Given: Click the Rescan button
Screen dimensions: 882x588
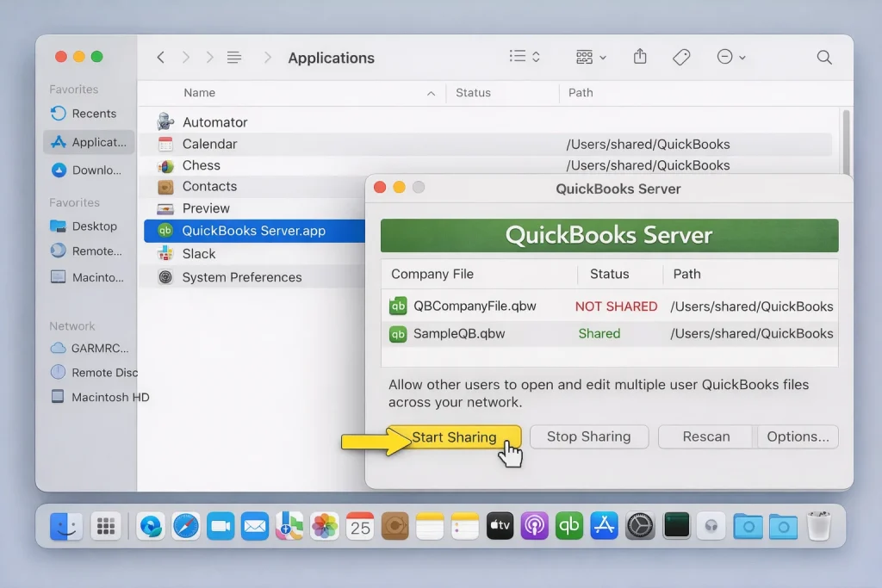Looking at the screenshot, I should (x=706, y=436).
